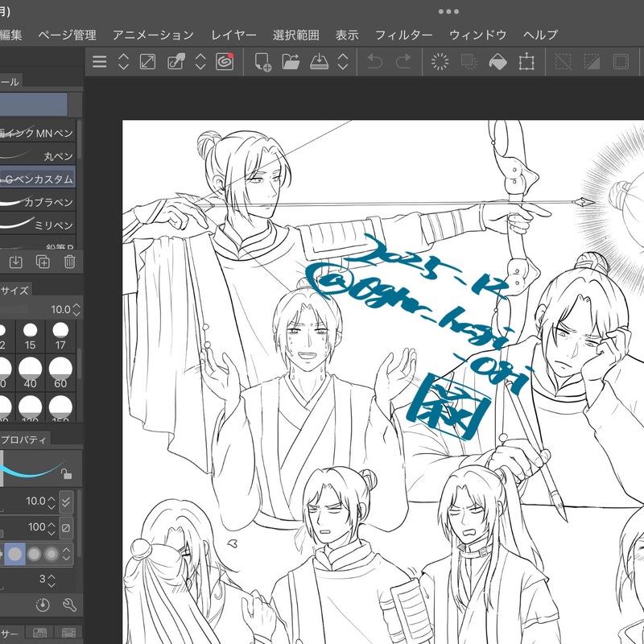
Task: Toggle the lock icon in tool property
Action: (x=67, y=475)
